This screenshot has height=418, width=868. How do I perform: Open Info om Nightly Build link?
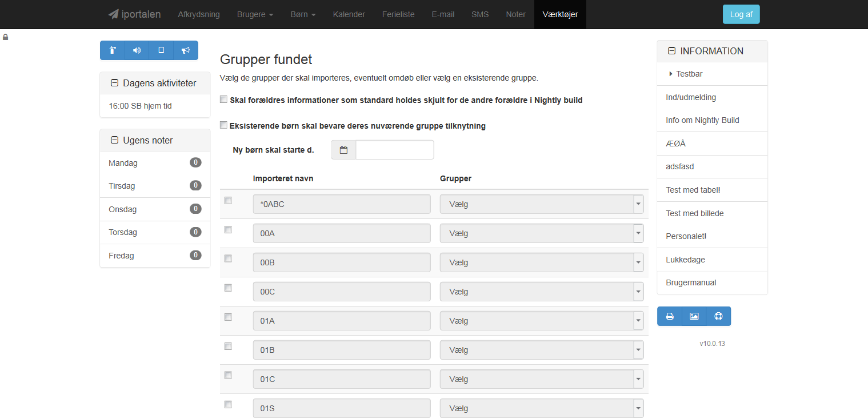[712, 120]
